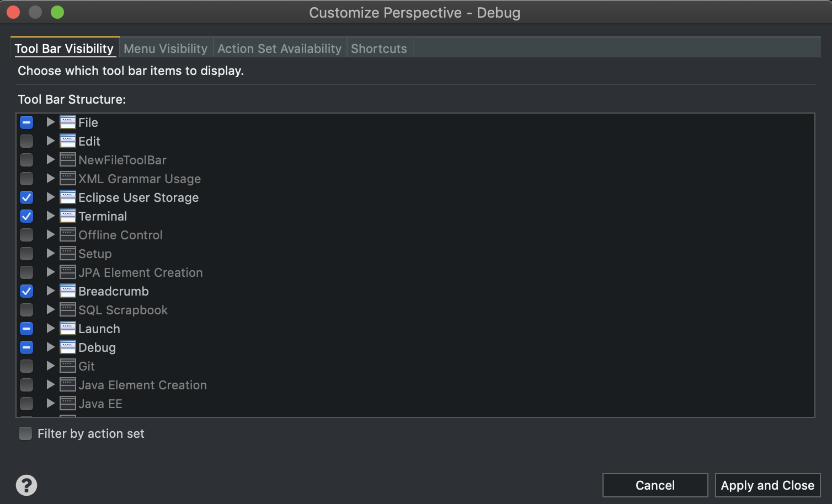Click the Launch toolbar icon in tree
This screenshot has width=832, height=504.
(68, 329)
